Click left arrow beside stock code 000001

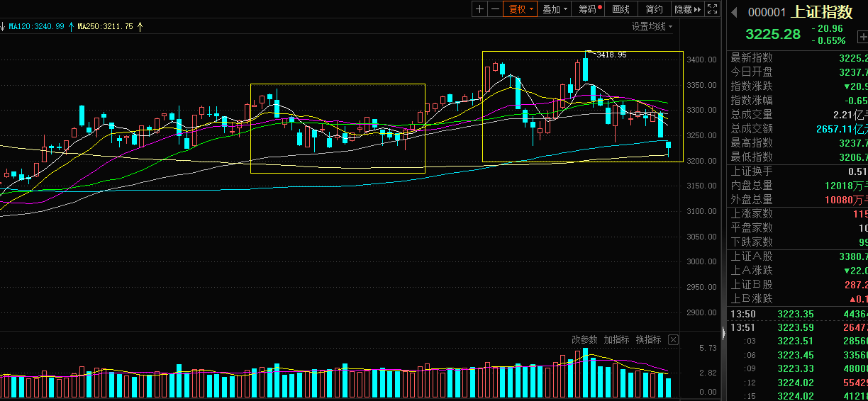735,12
